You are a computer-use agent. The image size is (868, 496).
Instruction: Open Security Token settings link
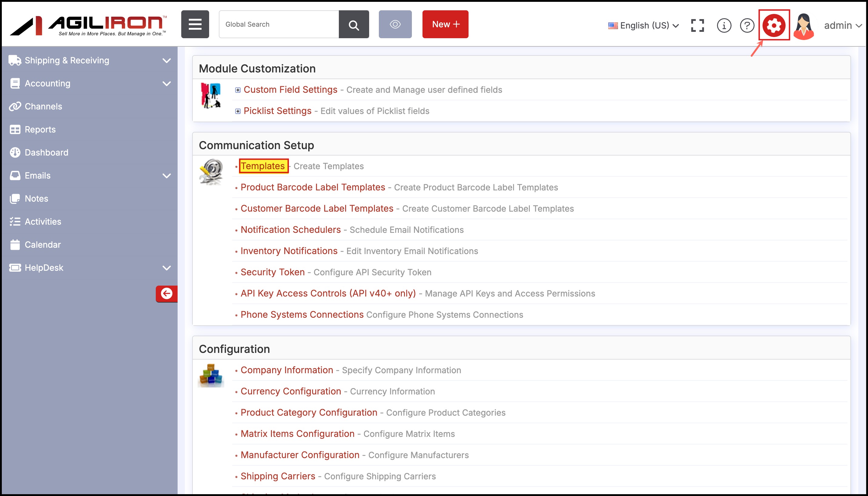tap(272, 272)
